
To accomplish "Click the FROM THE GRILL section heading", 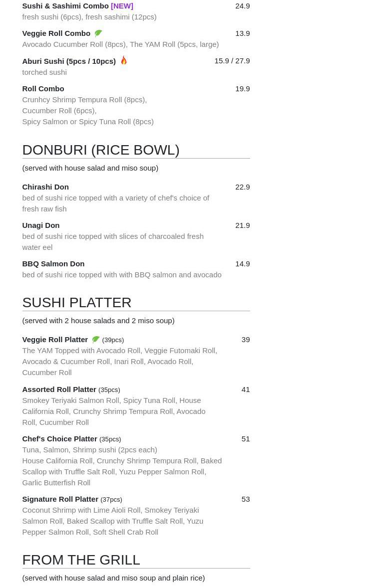I will [x=81, y=560].
